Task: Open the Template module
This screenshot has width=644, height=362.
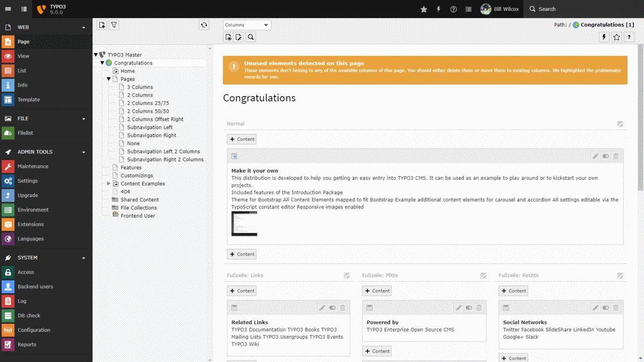Action: click(46, 100)
